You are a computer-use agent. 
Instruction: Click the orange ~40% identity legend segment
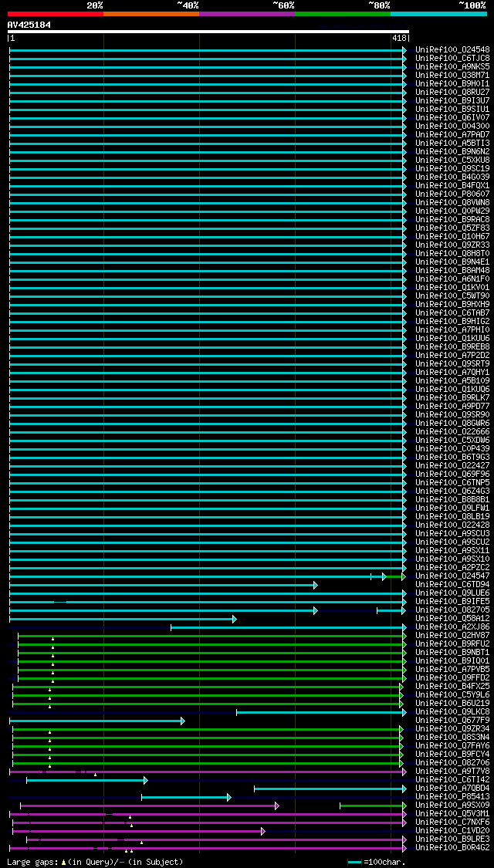(x=151, y=13)
